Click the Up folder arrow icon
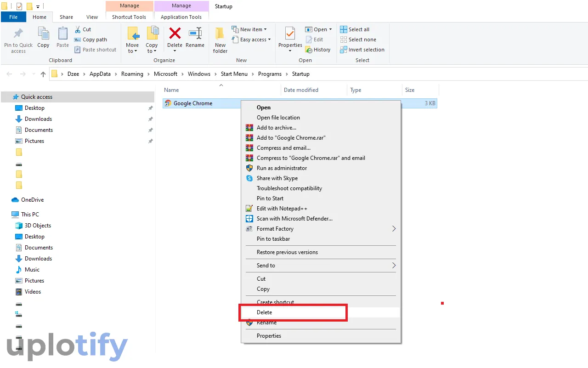Image resolution: width=588 pixels, height=368 pixels. pos(43,74)
